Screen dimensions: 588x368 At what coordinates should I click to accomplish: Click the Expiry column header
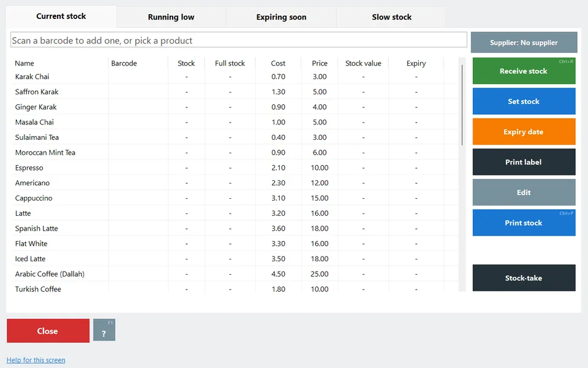tap(416, 63)
